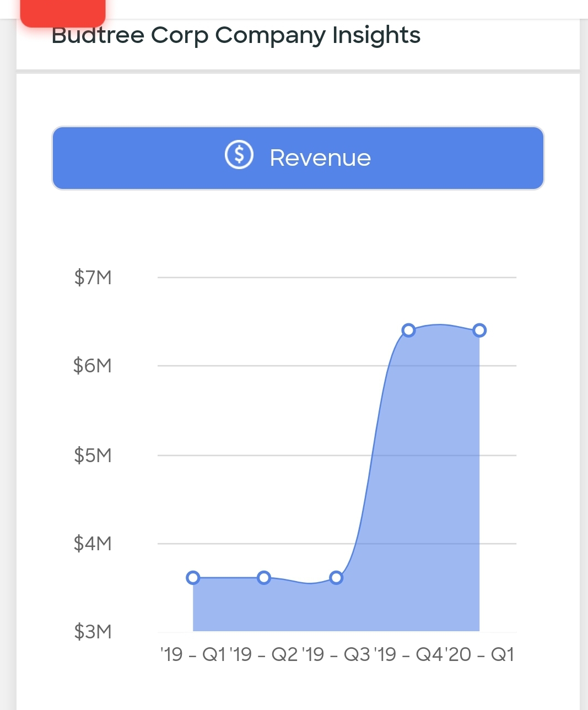
Task: Tap the Revenue label text
Action: [320, 158]
